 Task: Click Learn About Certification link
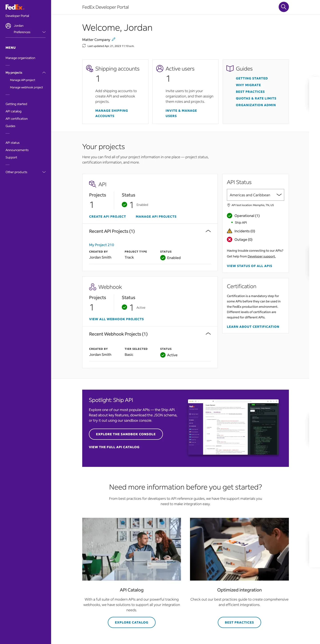pos(253,326)
